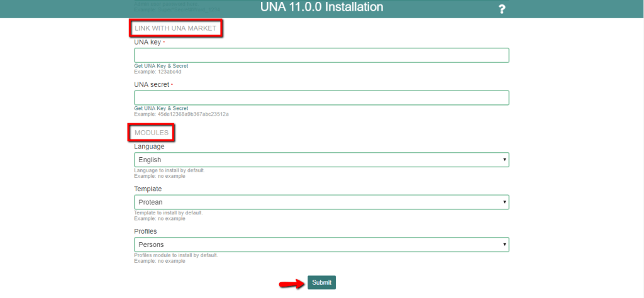The width and height of the screenshot is (644, 298).
Task: Expand the Language dropdown showing English
Action: (321, 160)
